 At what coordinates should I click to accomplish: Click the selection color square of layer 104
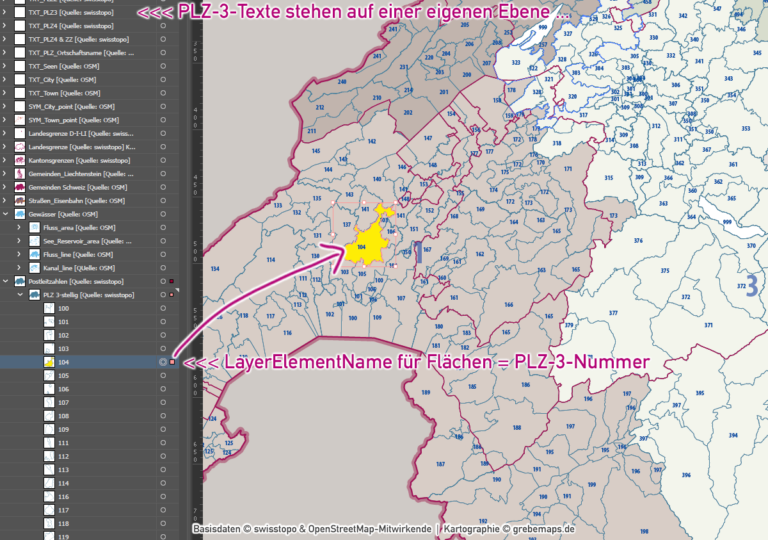coord(173,362)
